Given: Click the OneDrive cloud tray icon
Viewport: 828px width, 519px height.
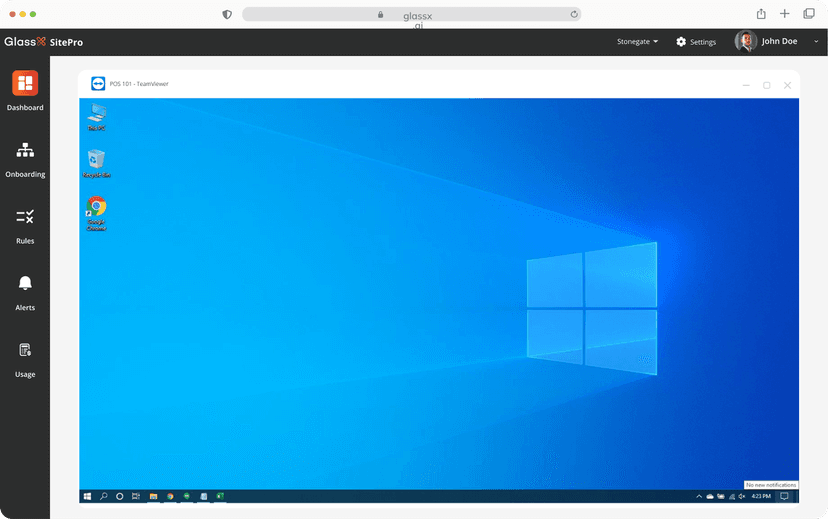Looking at the screenshot, I should (710, 496).
